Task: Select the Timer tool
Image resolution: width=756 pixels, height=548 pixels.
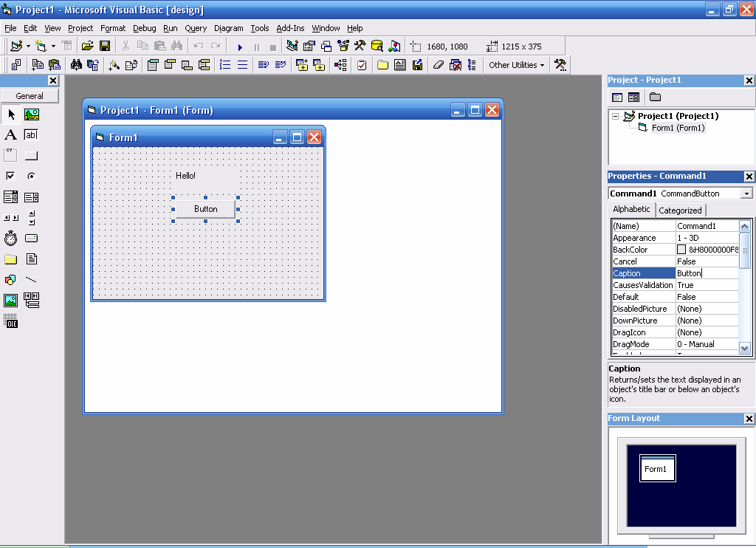Action: click(x=10, y=239)
